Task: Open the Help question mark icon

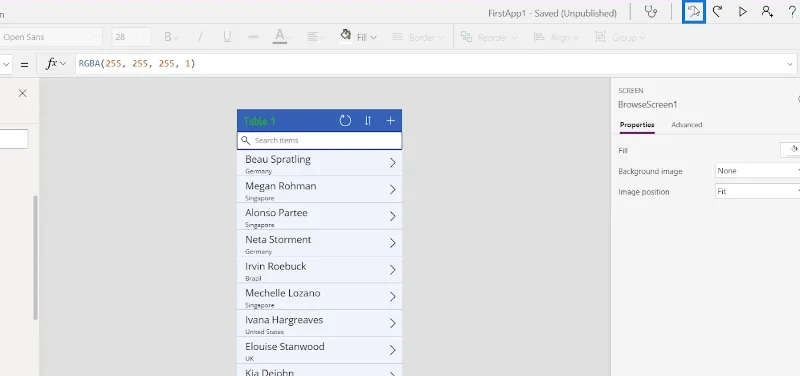Action: pos(792,12)
